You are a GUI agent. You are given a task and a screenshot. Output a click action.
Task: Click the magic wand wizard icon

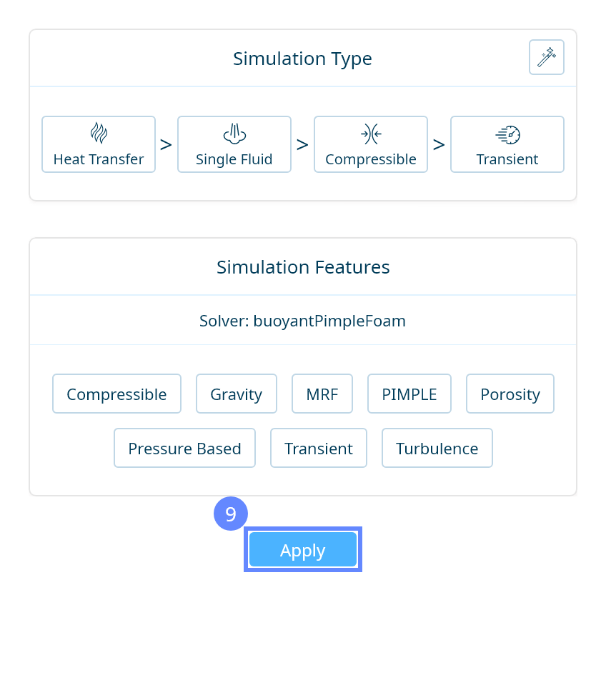point(547,57)
